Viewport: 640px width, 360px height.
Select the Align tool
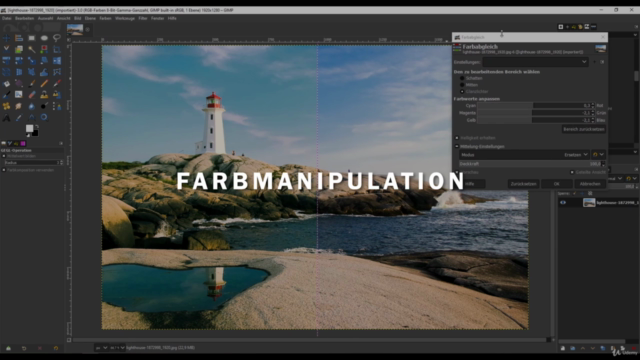(19, 38)
